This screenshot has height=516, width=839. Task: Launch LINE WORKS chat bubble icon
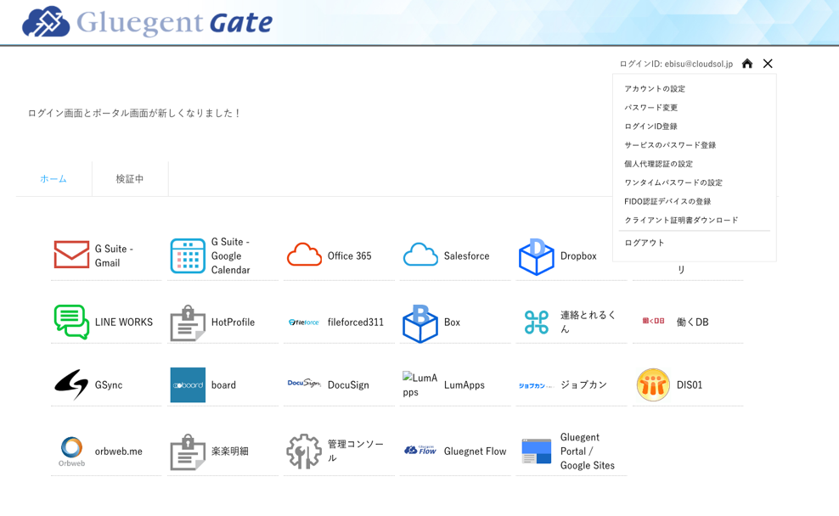[x=71, y=322]
